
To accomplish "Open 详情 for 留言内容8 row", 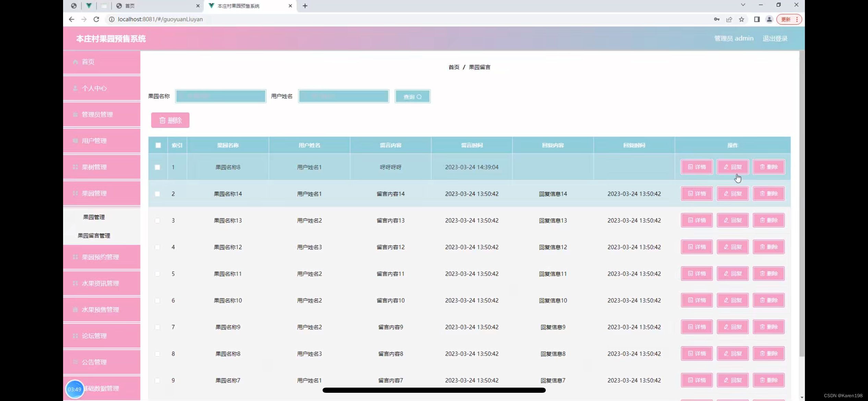I will (697, 354).
